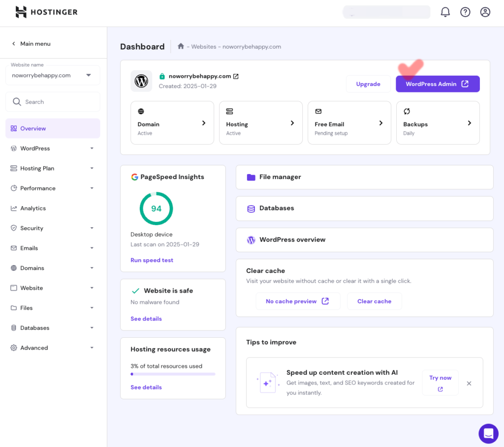504x447 pixels.
Task: Open the notifications bell
Action: (x=445, y=12)
